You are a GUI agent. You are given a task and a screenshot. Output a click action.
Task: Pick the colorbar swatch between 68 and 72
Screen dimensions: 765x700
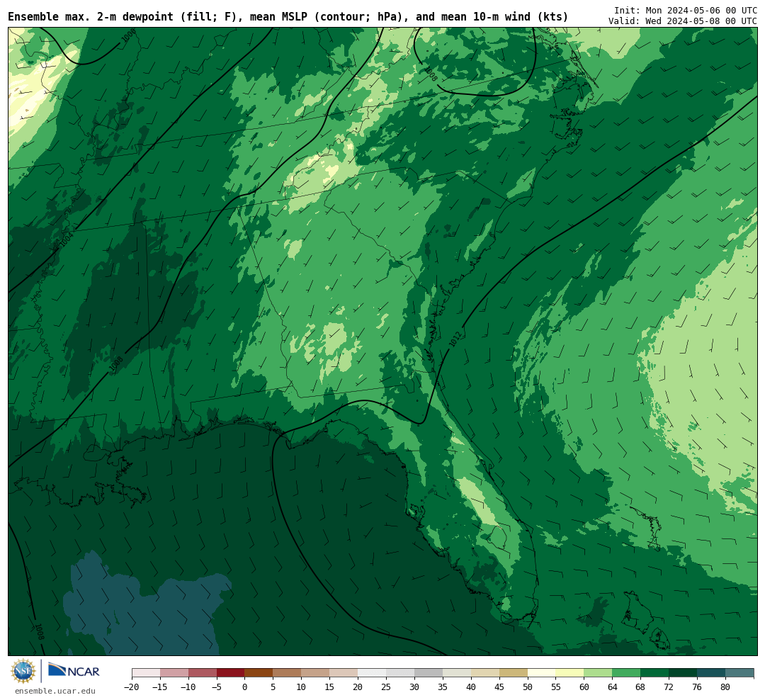(655, 673)
